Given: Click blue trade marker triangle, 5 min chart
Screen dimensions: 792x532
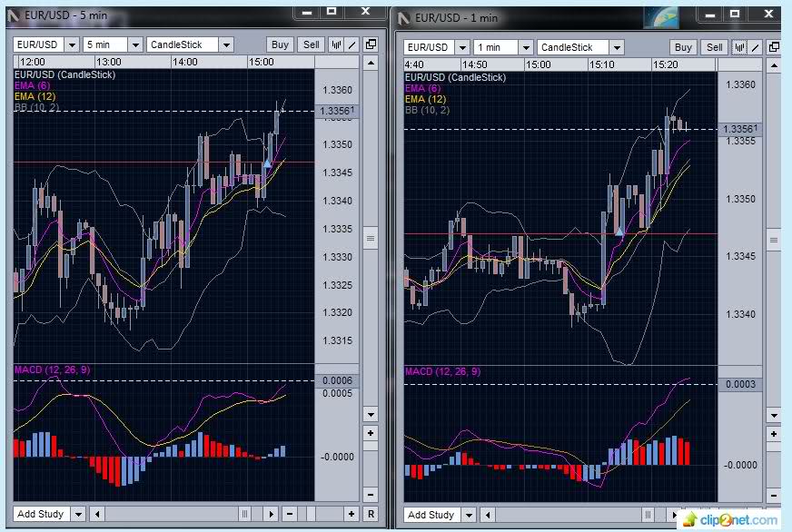Looking at the screenshot, I should (267, 163).
